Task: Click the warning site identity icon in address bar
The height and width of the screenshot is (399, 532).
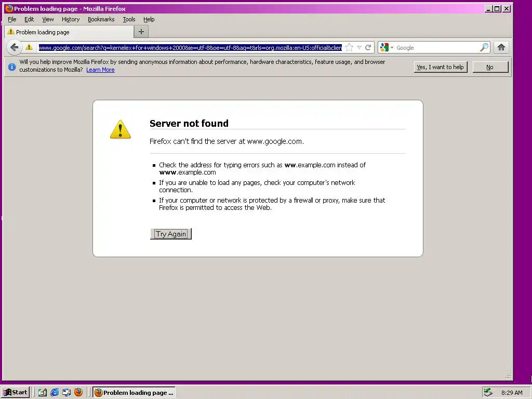Action: (29, 47)
